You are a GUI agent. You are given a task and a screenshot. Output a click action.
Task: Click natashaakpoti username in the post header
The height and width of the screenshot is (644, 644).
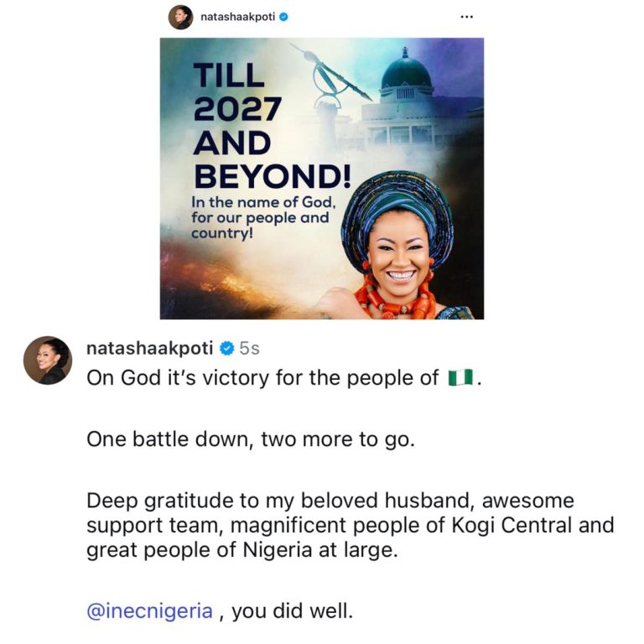(237, 17)
